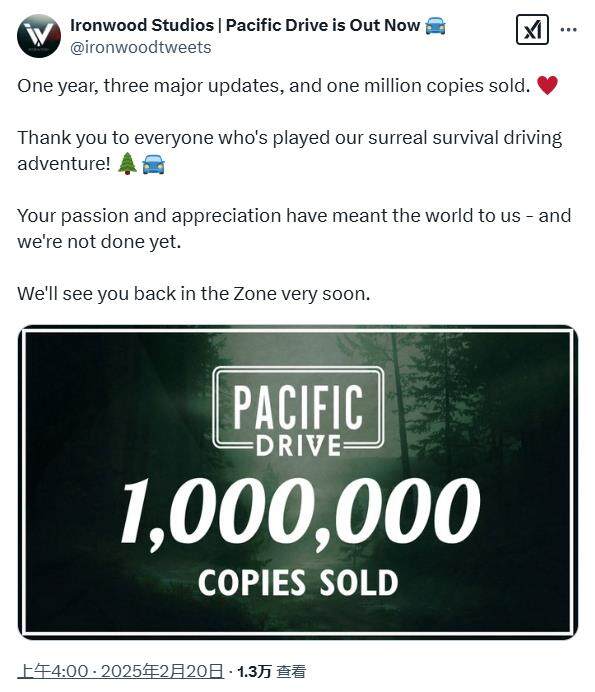Click the 查看 views label
595x692 pixels.
click(291, 672)
